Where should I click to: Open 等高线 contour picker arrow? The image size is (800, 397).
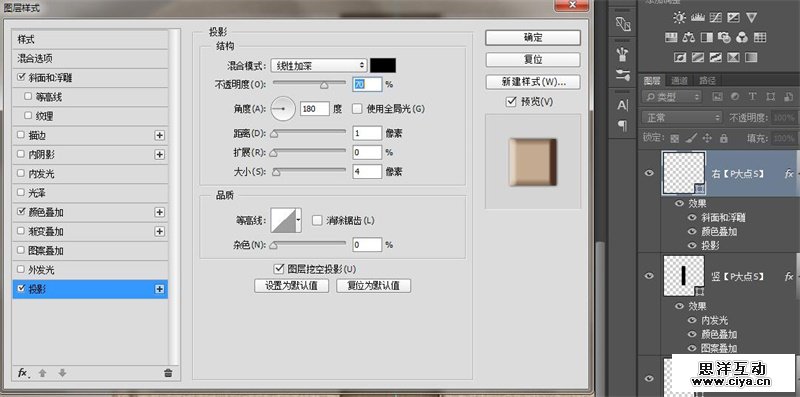click(x=298, y=220)
